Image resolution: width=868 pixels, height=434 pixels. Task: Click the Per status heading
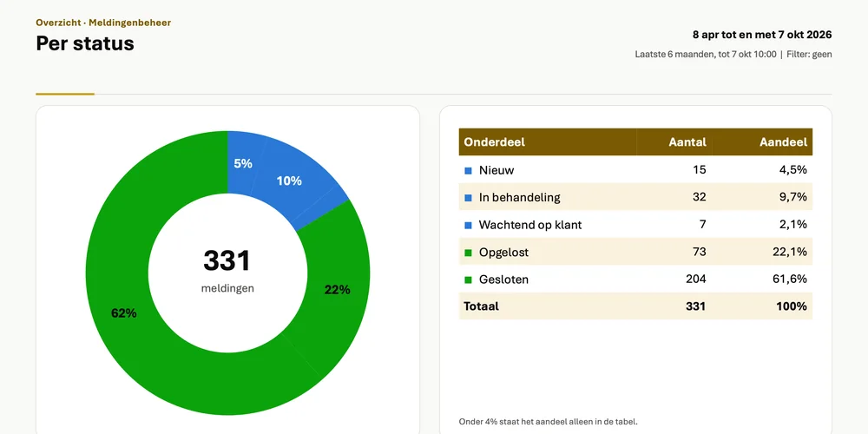point(85,43)
